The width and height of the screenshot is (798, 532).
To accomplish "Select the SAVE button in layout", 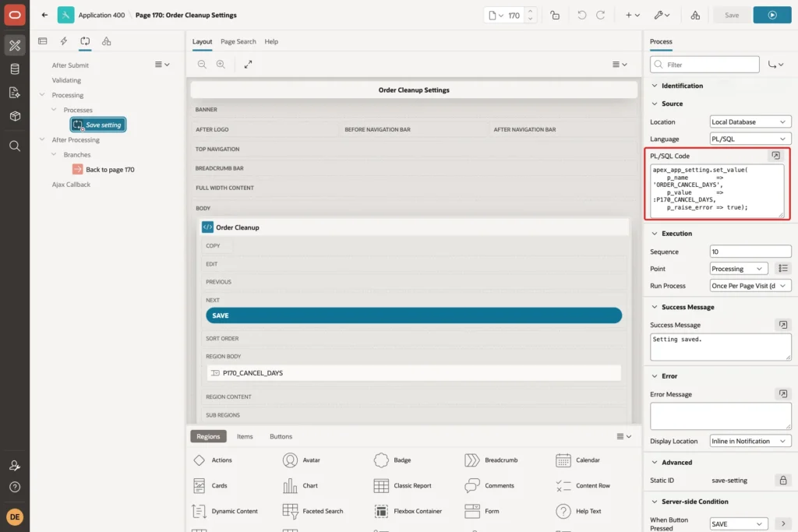I will 414,315.
